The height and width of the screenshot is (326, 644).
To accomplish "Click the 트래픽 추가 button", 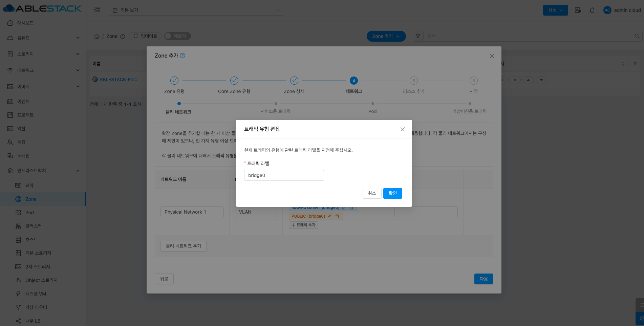I will point(304,225).
